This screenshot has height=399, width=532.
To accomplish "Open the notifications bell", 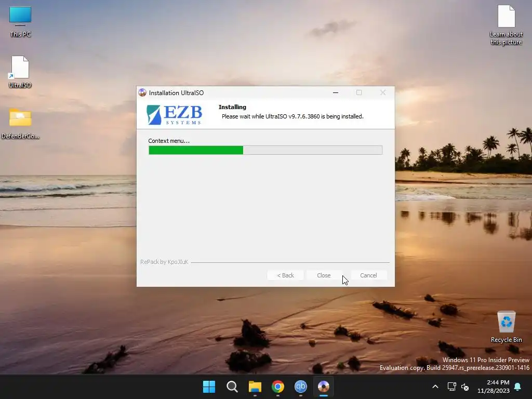I will [518, 387].
